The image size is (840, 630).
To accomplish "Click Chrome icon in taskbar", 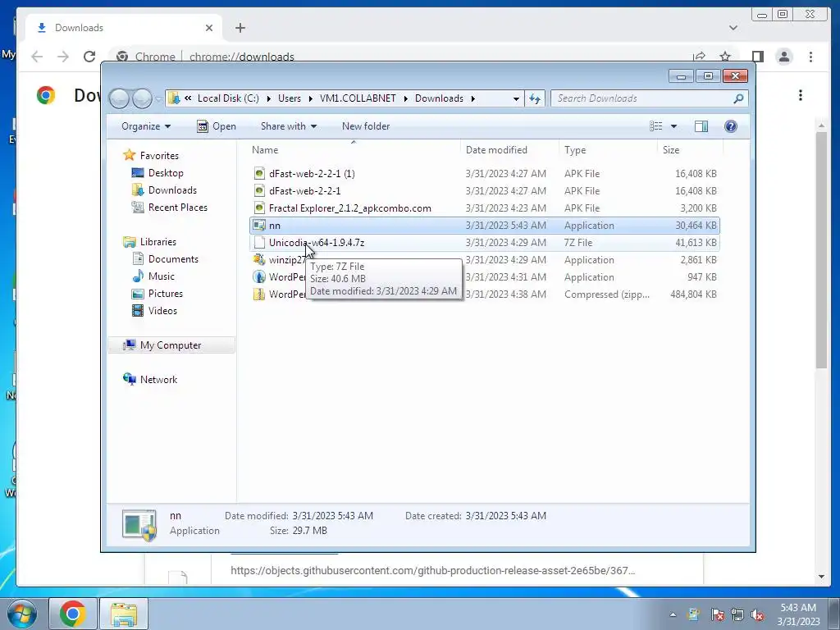I will [72, 614].
